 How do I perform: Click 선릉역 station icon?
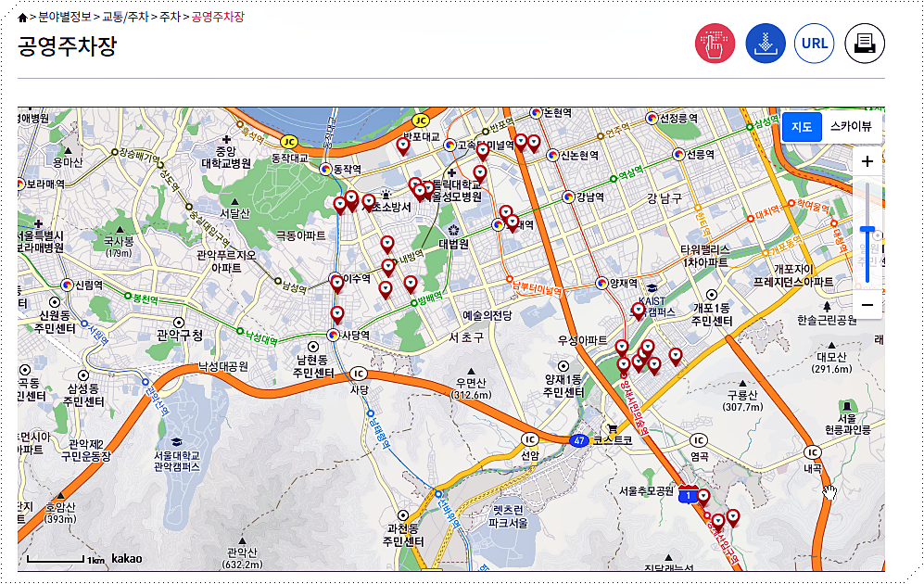point(678,155)
